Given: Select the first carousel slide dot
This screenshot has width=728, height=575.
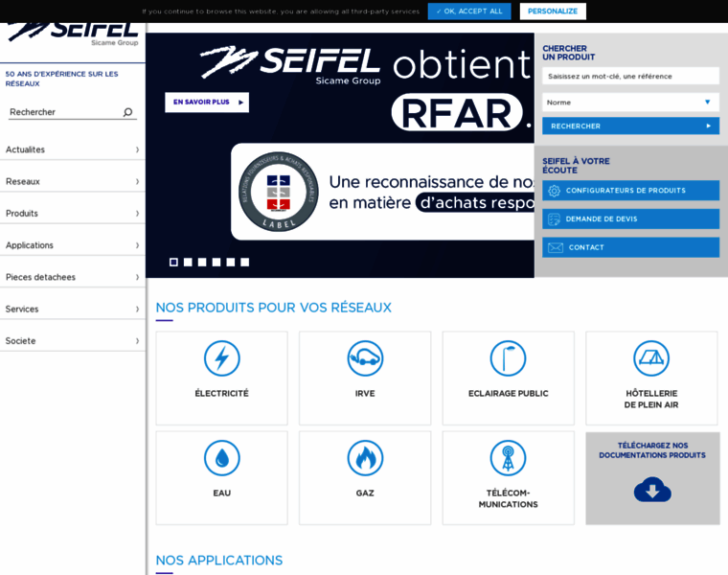Looking at the screenshot, I should pos(173,262).
